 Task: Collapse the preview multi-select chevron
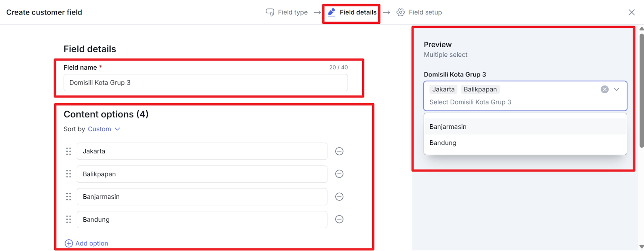(x=617, y=89)
